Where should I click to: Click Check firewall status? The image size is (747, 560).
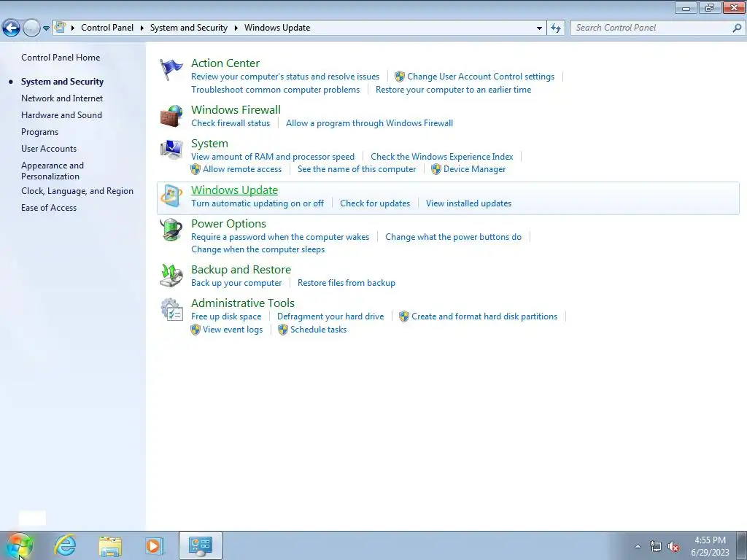click(231, 122)
